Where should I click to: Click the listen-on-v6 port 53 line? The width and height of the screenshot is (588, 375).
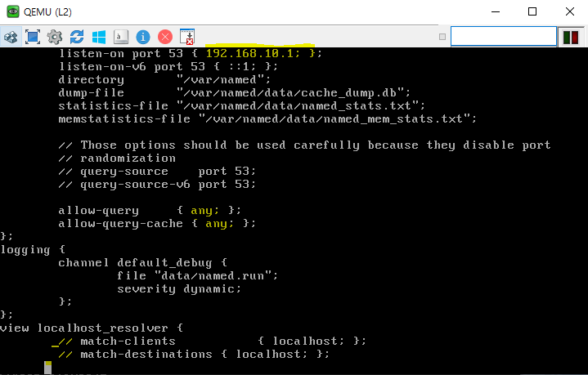pos(168,66)
